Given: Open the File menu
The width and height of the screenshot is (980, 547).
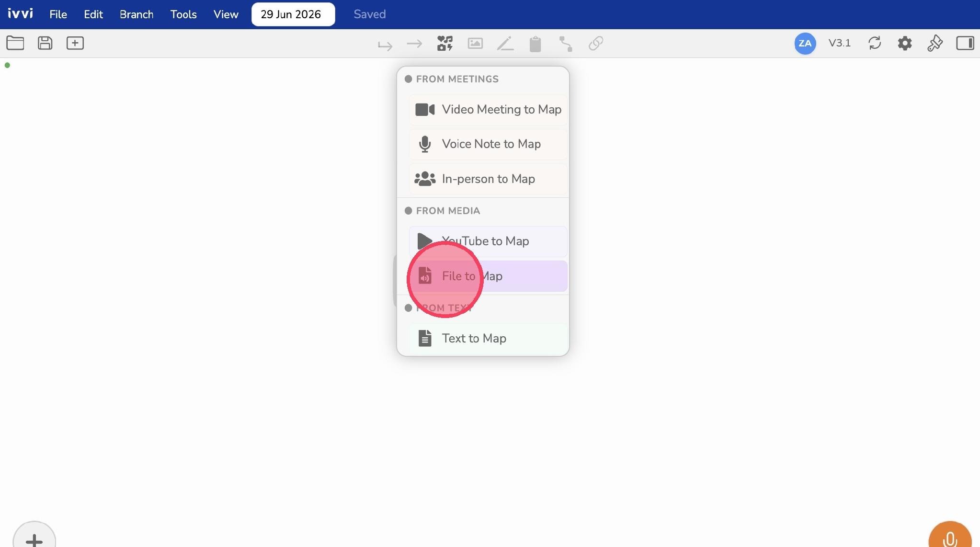Looking at the screenshot, I should point(58,14).
